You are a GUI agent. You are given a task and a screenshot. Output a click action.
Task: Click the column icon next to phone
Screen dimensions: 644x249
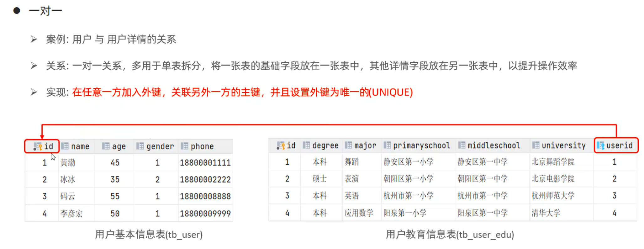(184, 146)
